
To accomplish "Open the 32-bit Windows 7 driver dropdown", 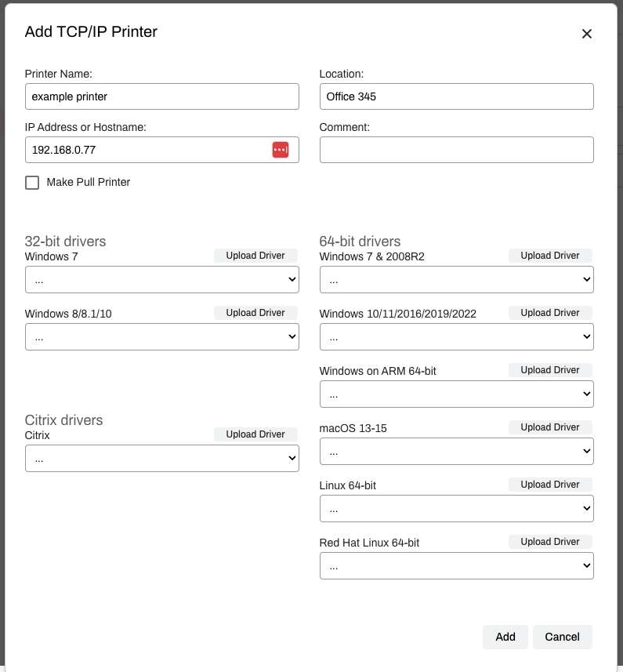I will (x=162, y=279).
